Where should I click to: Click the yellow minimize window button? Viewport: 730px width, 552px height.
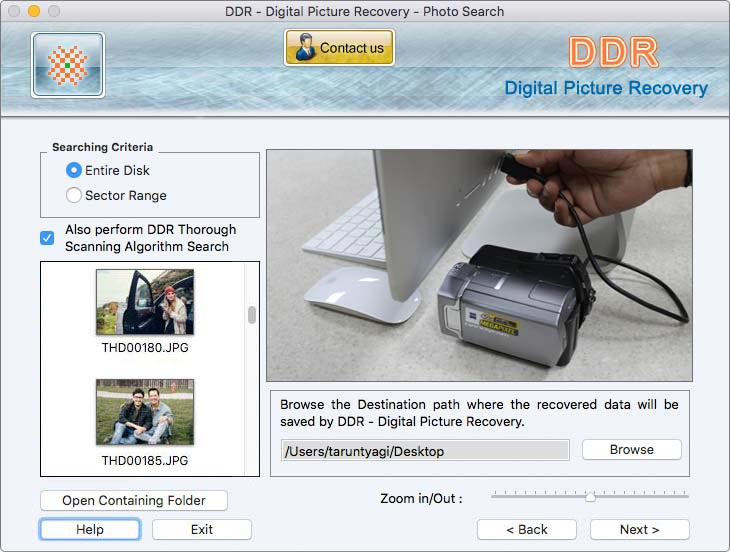pyautogui.click(x=34, y=11)
